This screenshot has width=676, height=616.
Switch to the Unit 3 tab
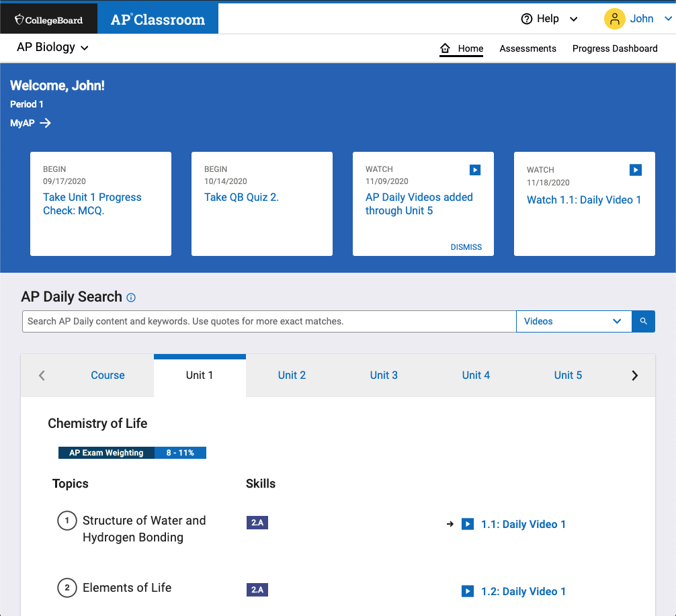click(x=384, y=375)
